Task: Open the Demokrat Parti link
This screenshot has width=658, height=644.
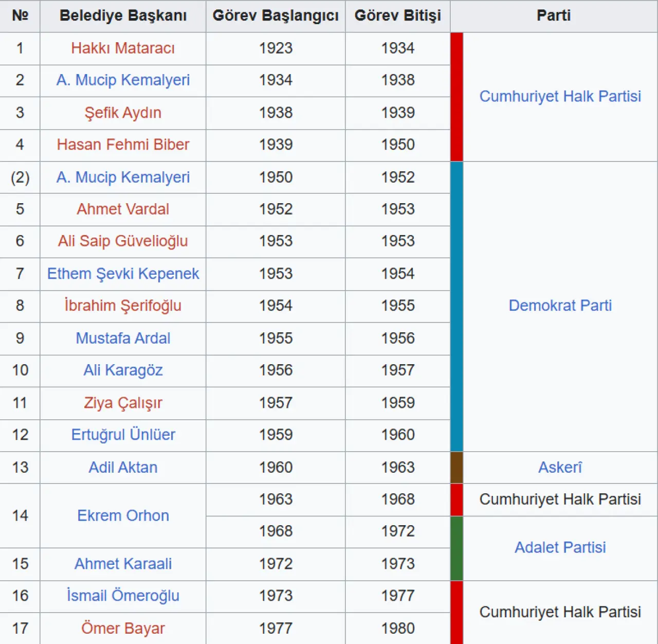Action: [x=560, y=306]
